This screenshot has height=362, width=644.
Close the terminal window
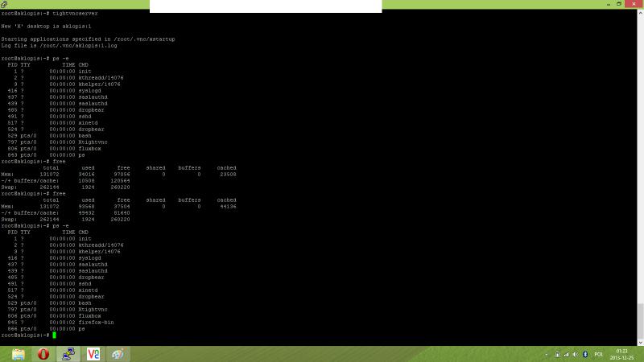click(634, 3)
